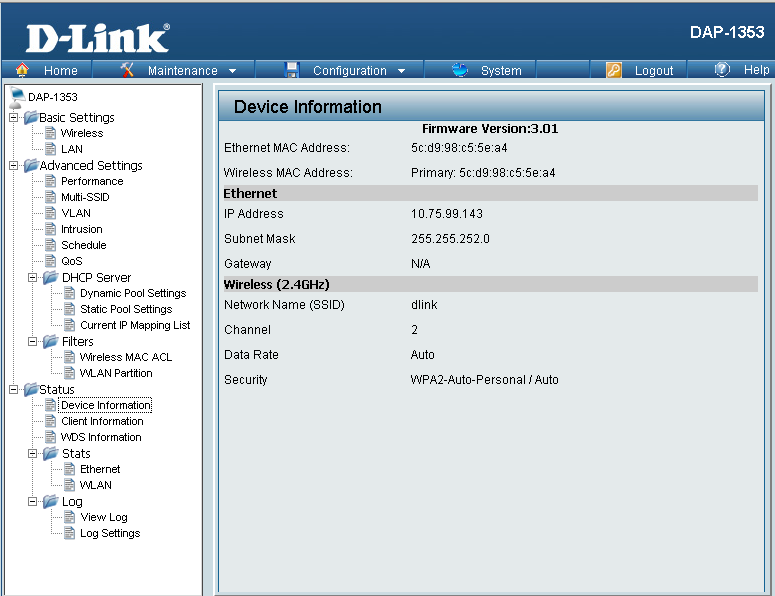Open the Configuration menu
The image size is (775, 596).
point(350,71)
